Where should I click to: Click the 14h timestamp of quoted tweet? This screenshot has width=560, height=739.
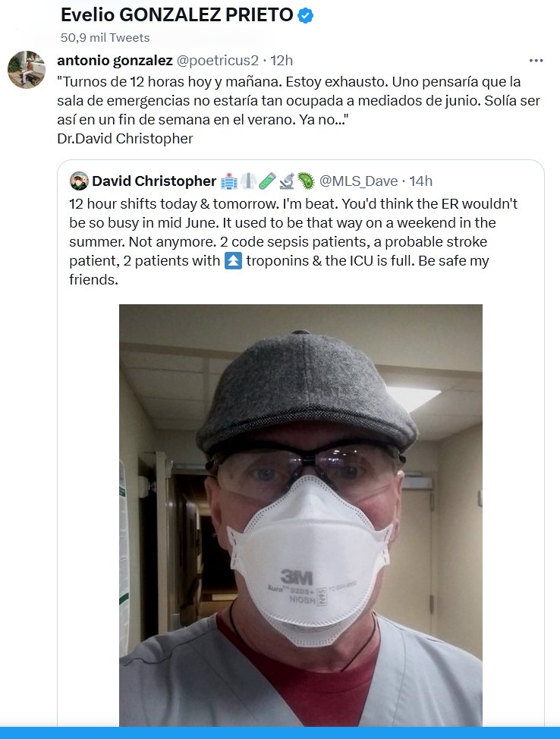pos(420,181)
